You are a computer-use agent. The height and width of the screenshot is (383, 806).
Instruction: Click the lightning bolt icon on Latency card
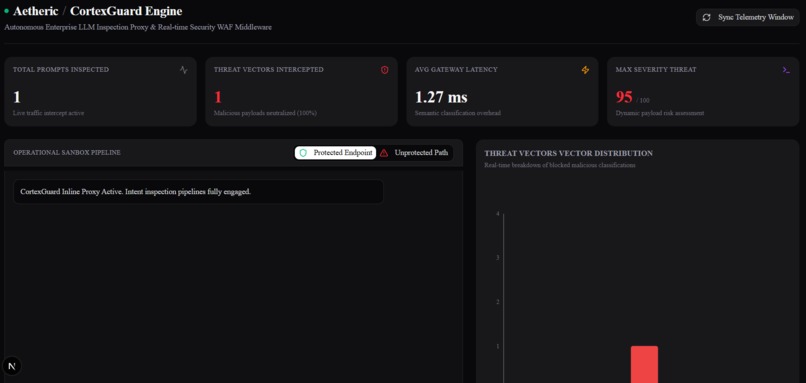[585, 70]
